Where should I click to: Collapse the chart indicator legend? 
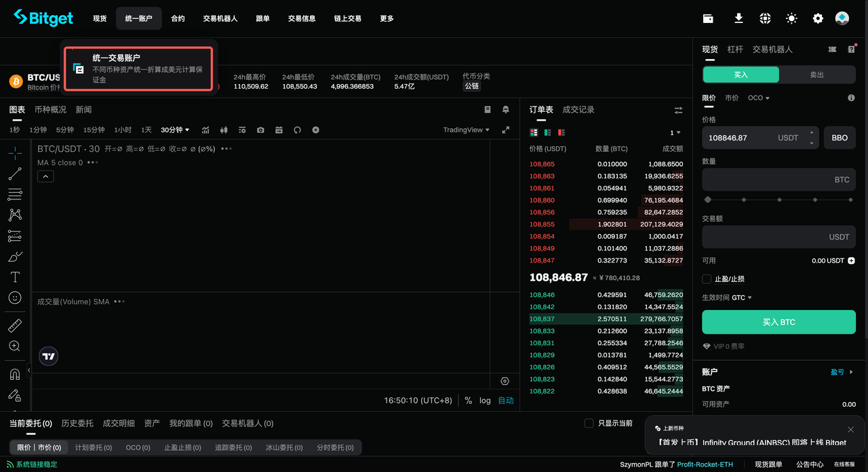coord(45,176)
